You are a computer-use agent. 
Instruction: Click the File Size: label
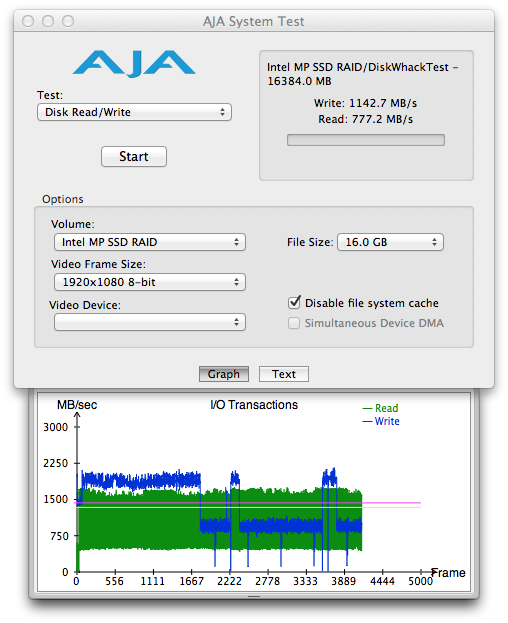coord(310,242)
